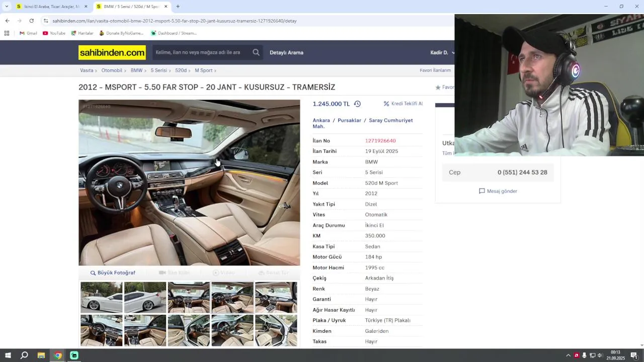Screen dimensions: 644x362
Task: Click the Pursaklar location link
Action: click(x=349, y=120)
